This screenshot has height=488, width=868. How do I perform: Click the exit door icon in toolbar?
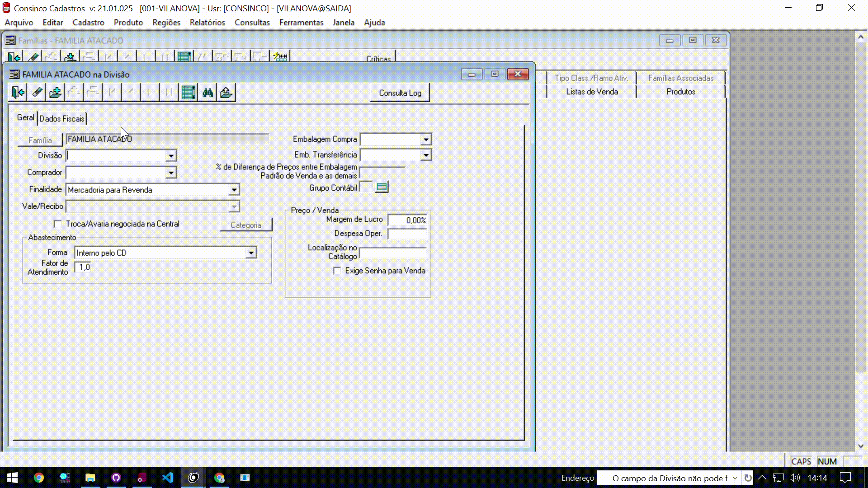(18, 93)
